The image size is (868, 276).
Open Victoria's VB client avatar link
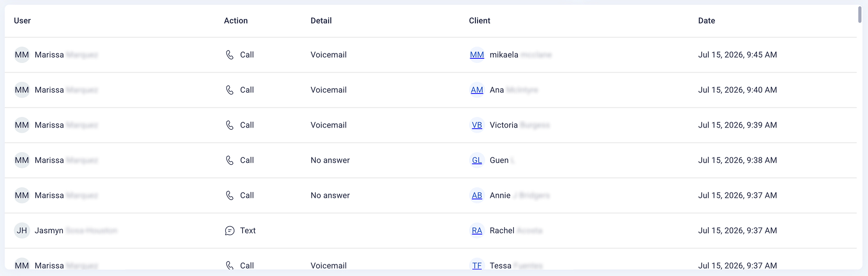point(477,125)
